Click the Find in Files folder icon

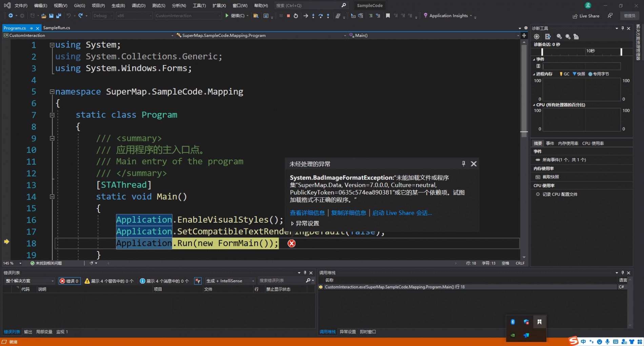pos(256,16)
